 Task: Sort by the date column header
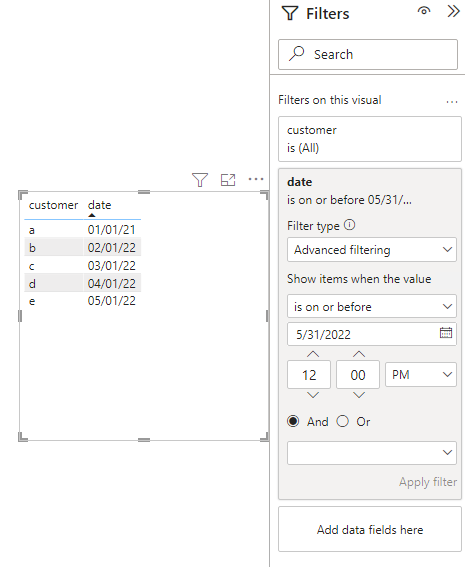coord(99,205)
